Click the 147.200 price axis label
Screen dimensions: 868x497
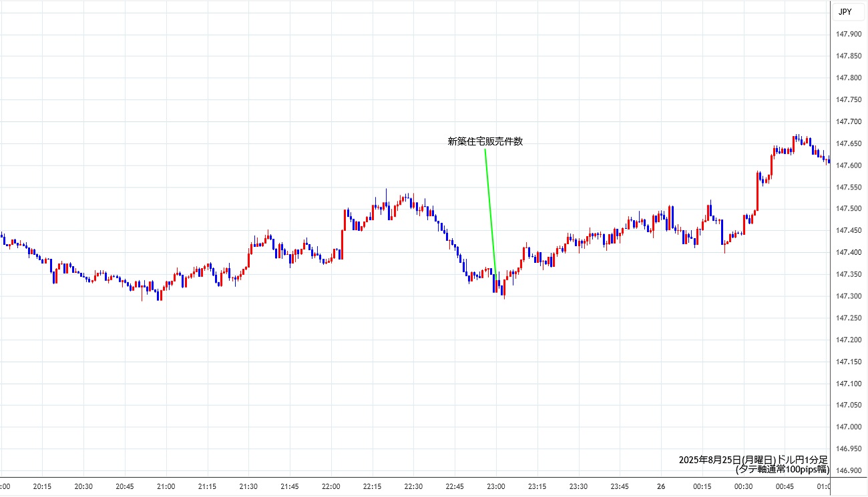coord(849,340)
